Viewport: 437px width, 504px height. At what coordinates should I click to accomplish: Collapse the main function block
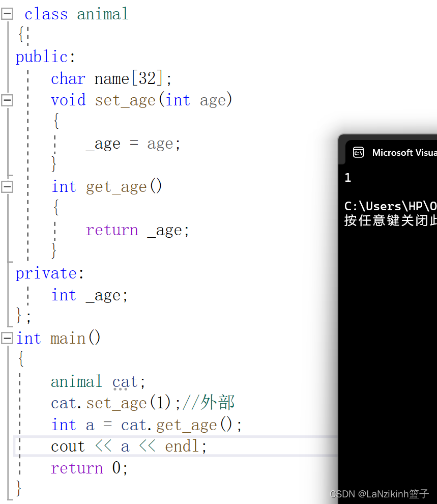[7, 338]
